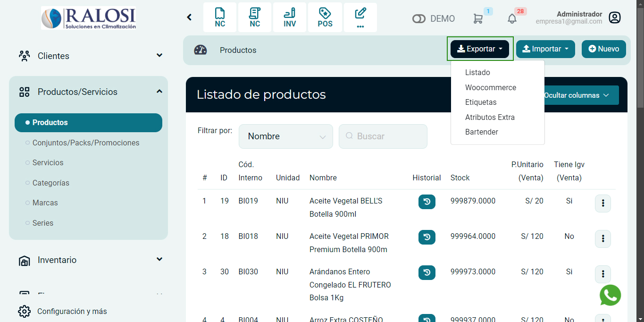The image size is (644, 322).
Task: Open the INV inventory shortcut
Action: click(x=290, y=17)
